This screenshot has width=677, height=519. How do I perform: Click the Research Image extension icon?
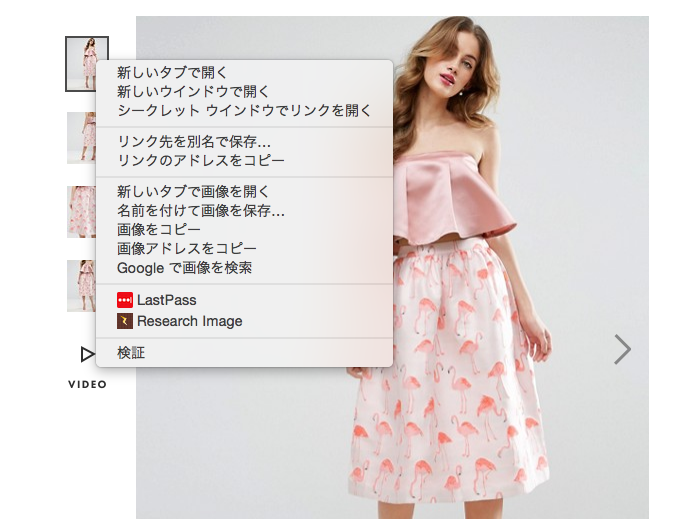pyautogui.click(x=125, y=321)
